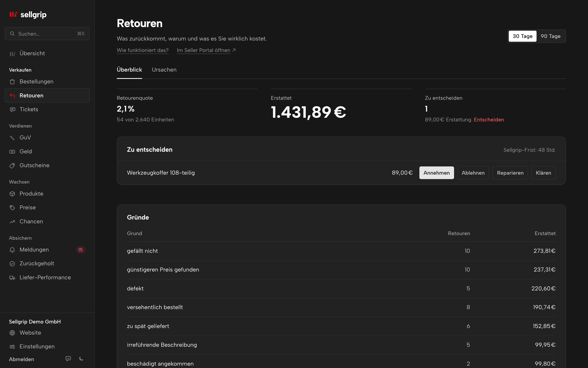Click the 'günstigeren Preis gefunden' row
Viewport: 588px width, 368px height.
coord(341,270)
